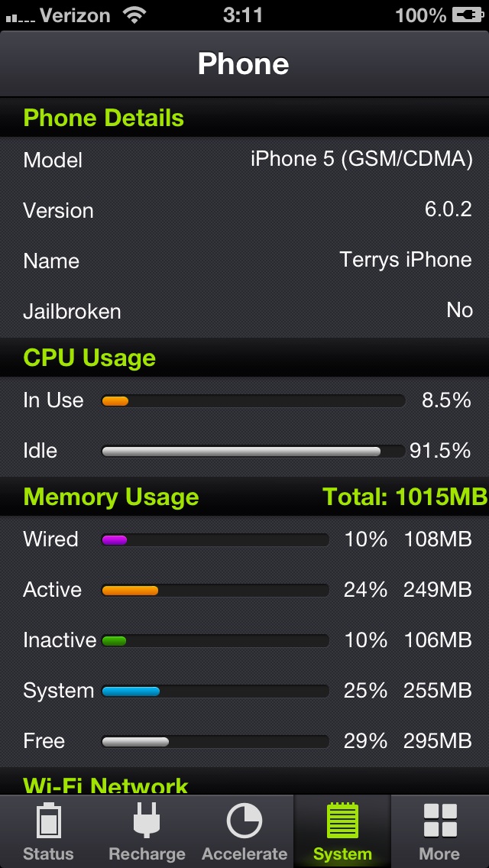This screenshot has width=489, height=868.
Task: Tap the Wi-Fi status bar icon
Action: [134, 15]
